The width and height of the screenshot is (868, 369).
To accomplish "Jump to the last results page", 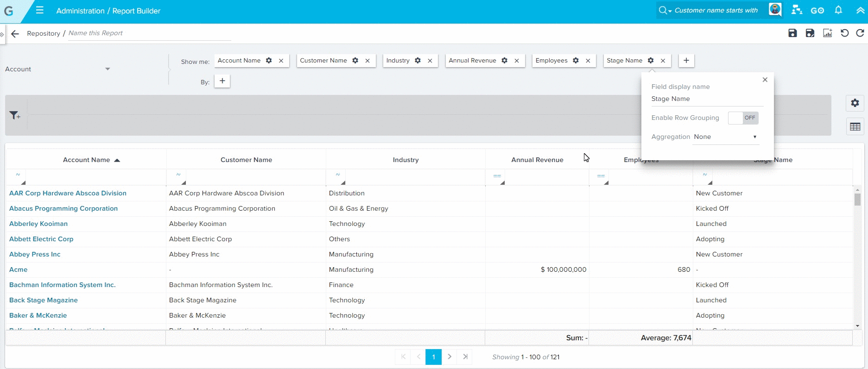I will tap(465, 356).
